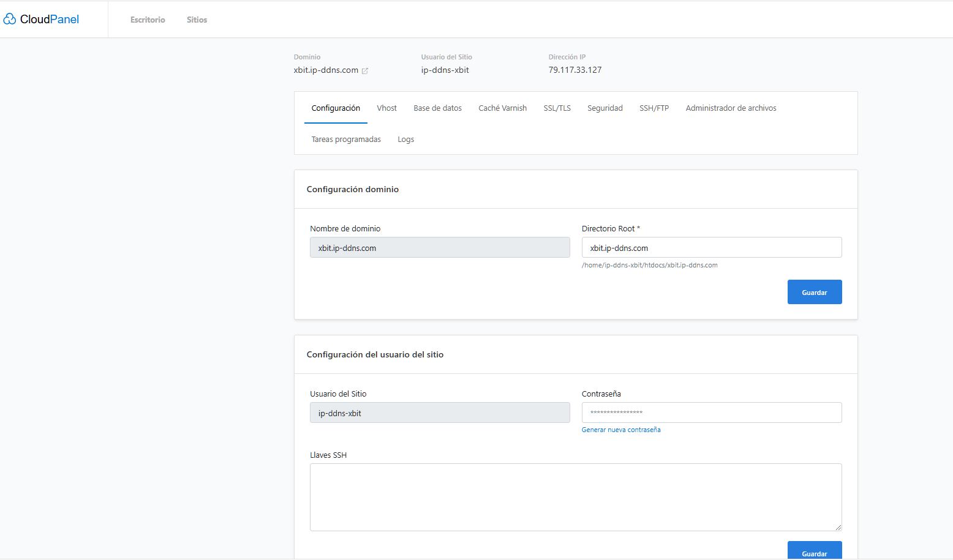Click the CloudPanel brand name
953x560 pixels.
pyautogui.click(x=50, y=20)
